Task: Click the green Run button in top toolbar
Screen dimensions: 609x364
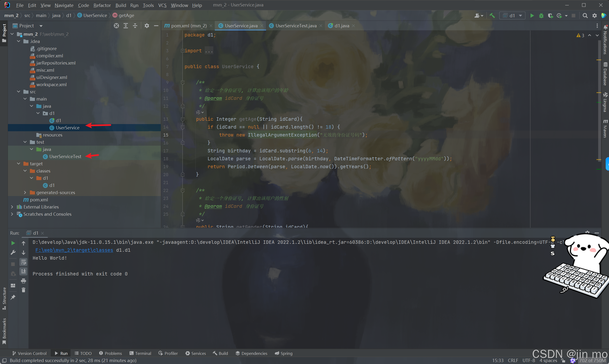Action: [532, 16]
